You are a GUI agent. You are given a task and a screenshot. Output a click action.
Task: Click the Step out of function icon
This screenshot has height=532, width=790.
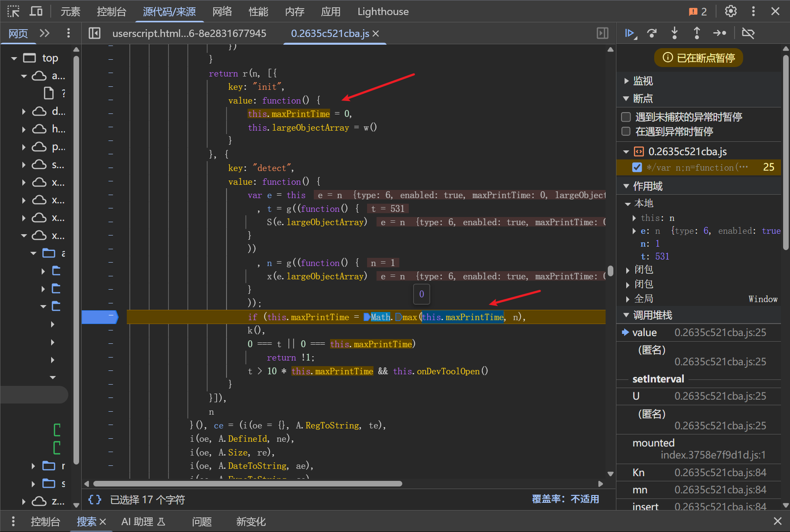[x=697, y=33]
